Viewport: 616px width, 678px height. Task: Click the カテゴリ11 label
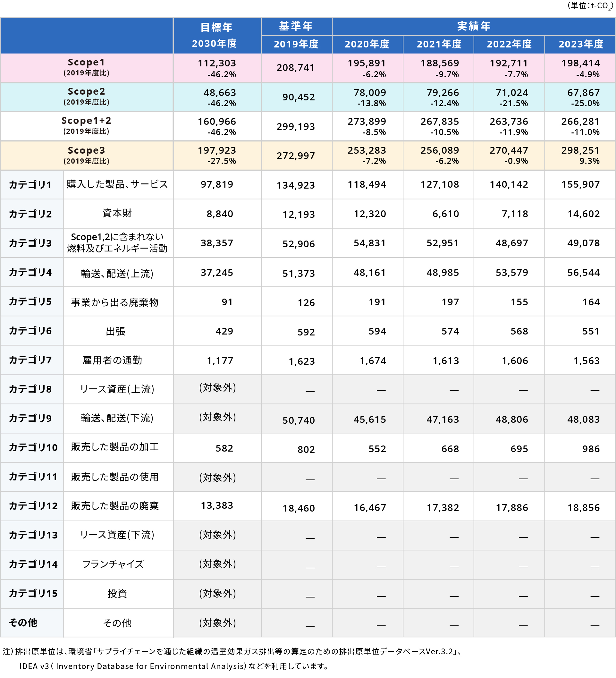coord(33,477)
